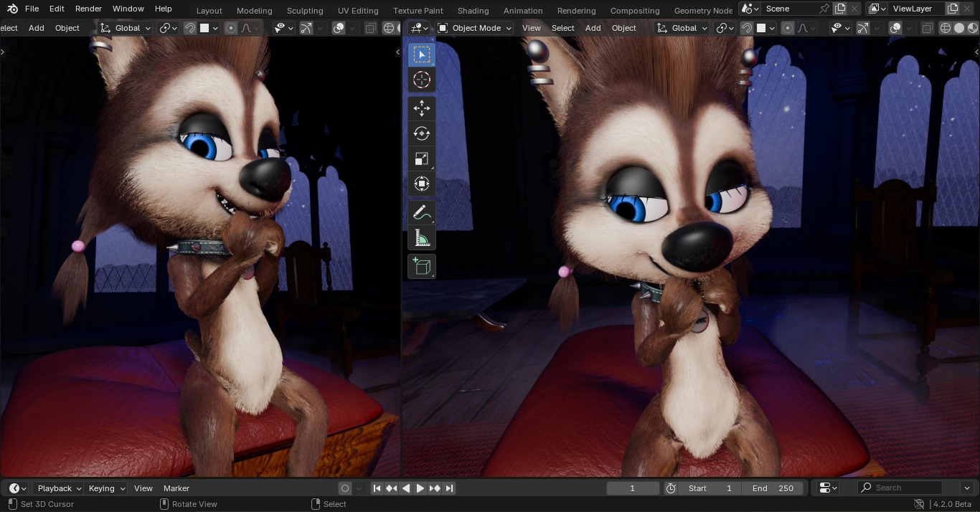980x512 pixels.
Task: Select the Rotate tool in toolbar
Action: tap(422, 133)
